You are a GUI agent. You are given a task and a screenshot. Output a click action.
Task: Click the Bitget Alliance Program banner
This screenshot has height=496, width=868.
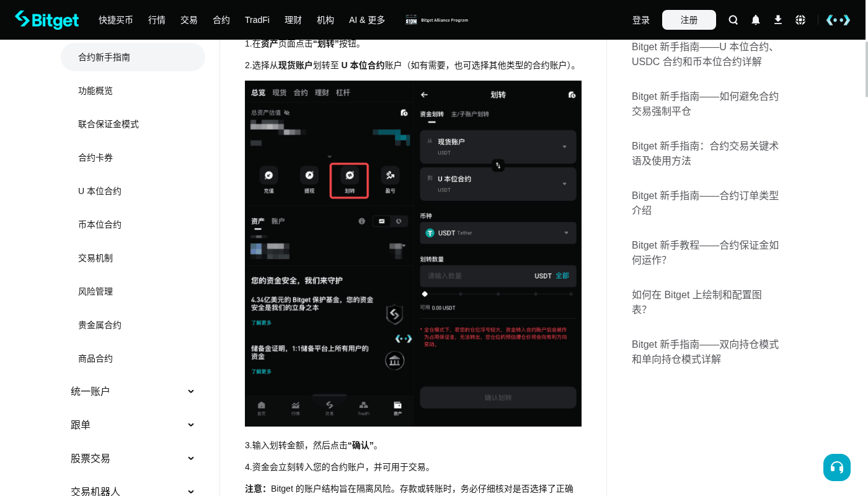437,20
